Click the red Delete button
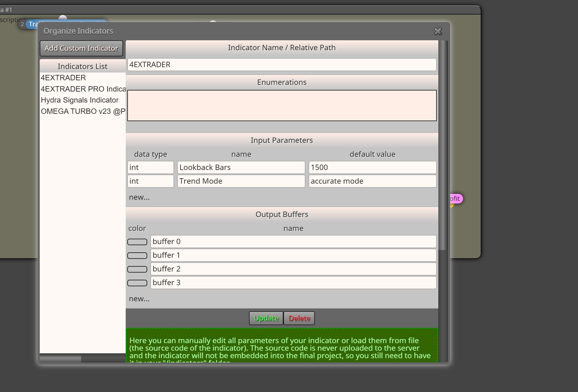Viewport: 578px width, 392px height. [x=299, y=318]
